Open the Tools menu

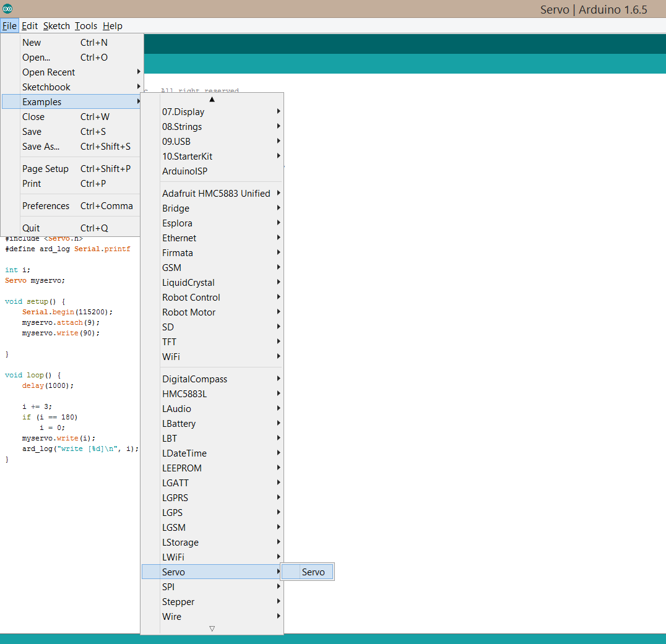pos(86,26)
